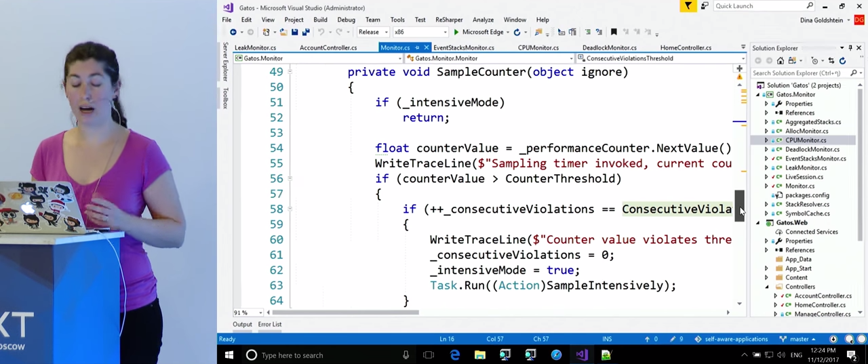The image size is (868, 364).
Task: Switch to the DeadlockMonitor.cs tab
Action: tap(609, 47)
